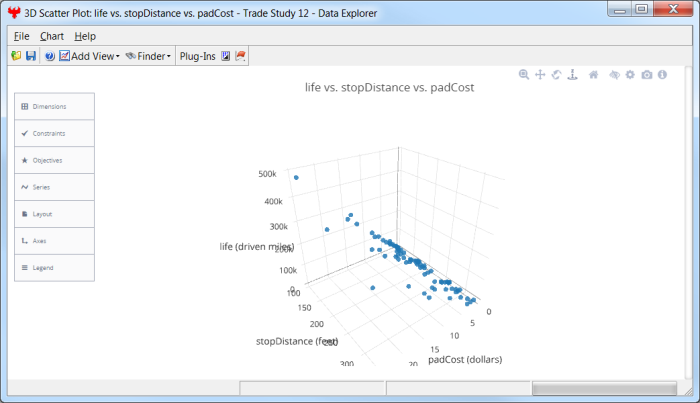This screenshot has width=700, height=403.
Task: Click the blue help question mark icon
Action: pos(49,56)
